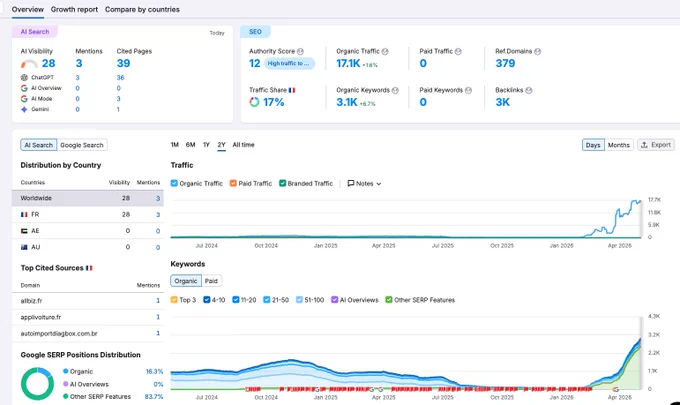Image resolution: width=680 pixels, height=405 pixels.
Task: Select the 2Y time range
Action: tap(222, 145)
